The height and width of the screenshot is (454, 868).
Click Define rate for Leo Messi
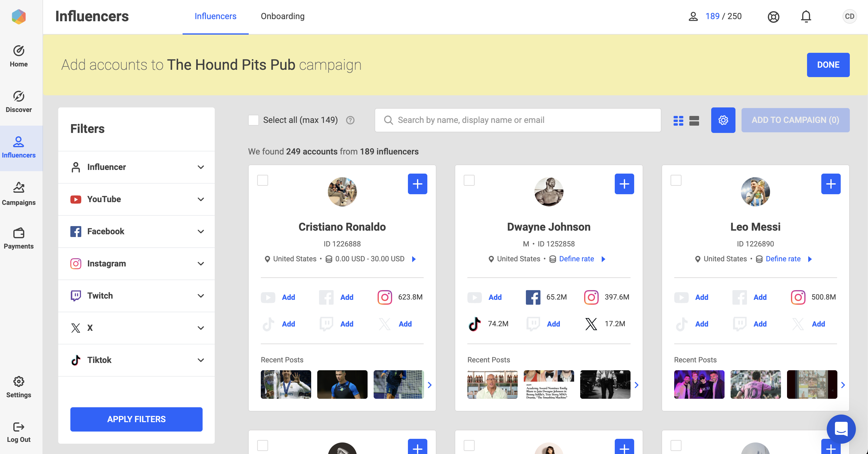pos(783,259)
